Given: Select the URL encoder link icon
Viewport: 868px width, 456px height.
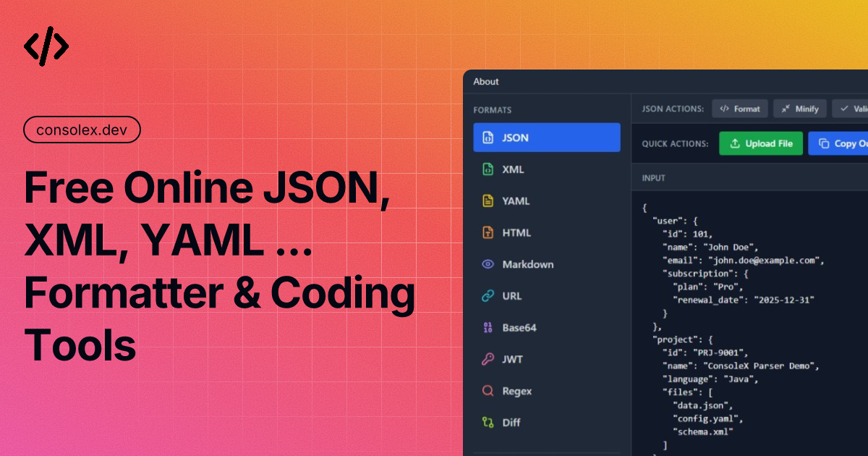Looking at the screenshot, I should (488, 296).
